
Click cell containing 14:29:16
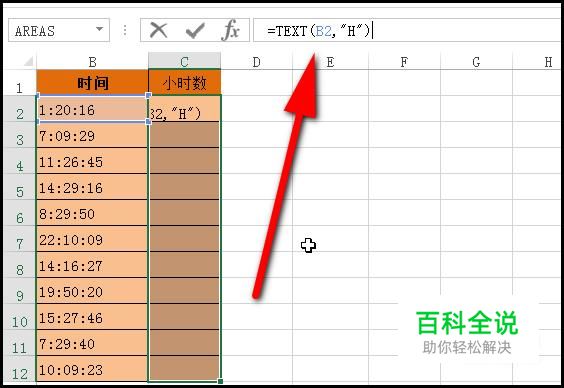click(92, 187)
